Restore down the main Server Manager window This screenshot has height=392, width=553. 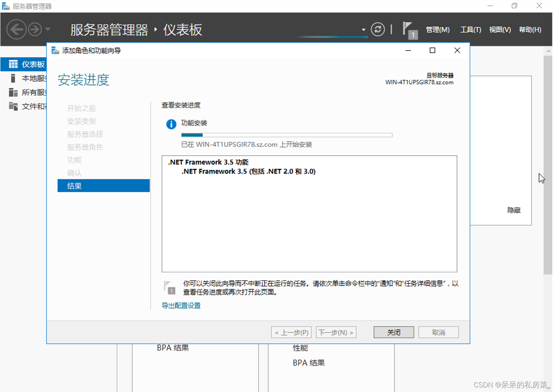(514, 6)
